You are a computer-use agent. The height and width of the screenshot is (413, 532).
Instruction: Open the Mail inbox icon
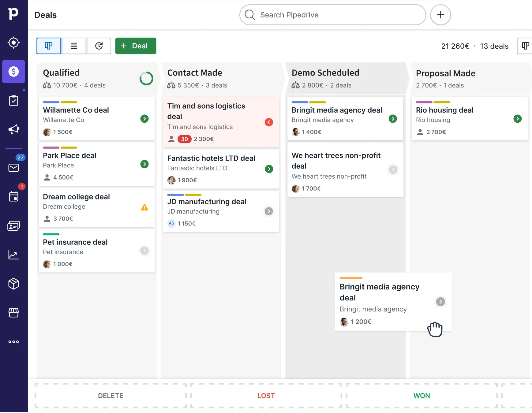pyautogui.click(x=14, y=168)
